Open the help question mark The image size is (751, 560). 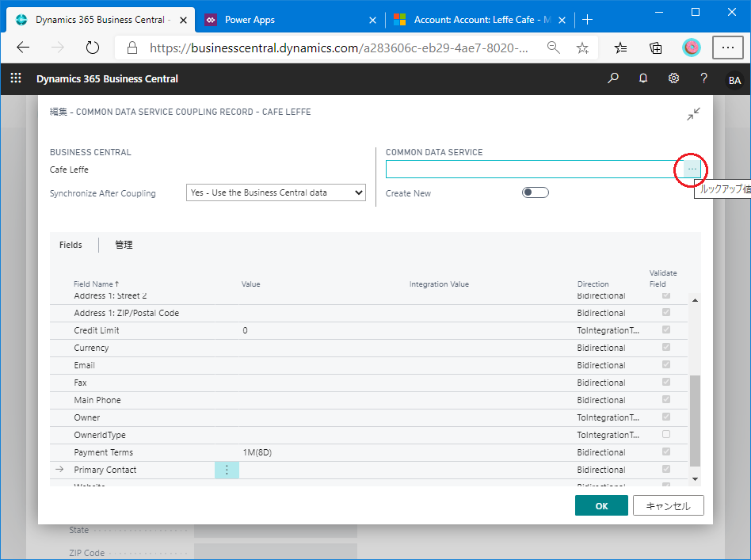pyautogui.click(x=703, y=78)
